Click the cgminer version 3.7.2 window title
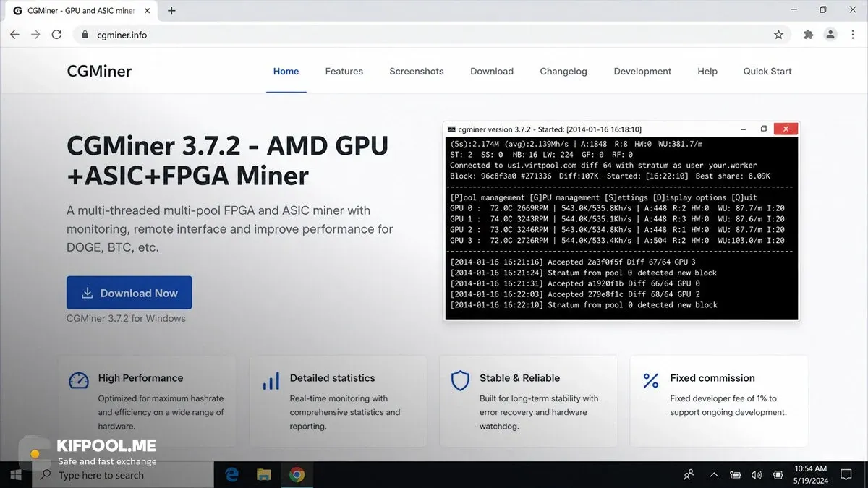The width and height of the screenshot is (868, 488). [x=550, y=129]
